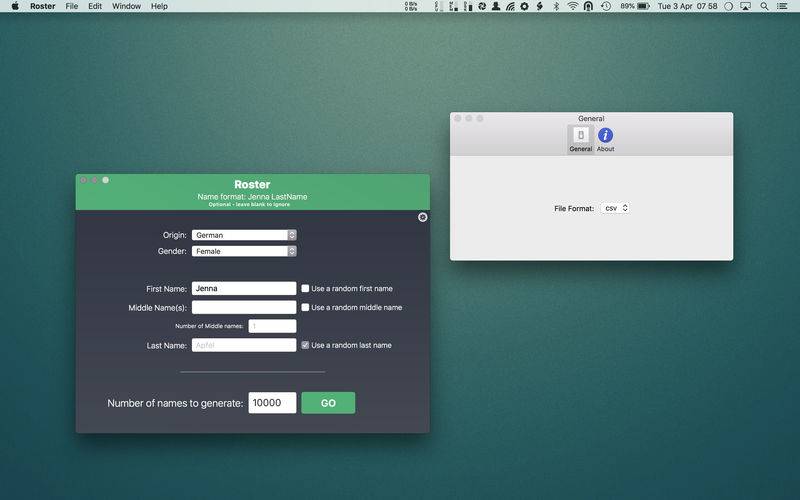
Task: Click the gear icon in menu bar
Action: [x=524, y=6]
